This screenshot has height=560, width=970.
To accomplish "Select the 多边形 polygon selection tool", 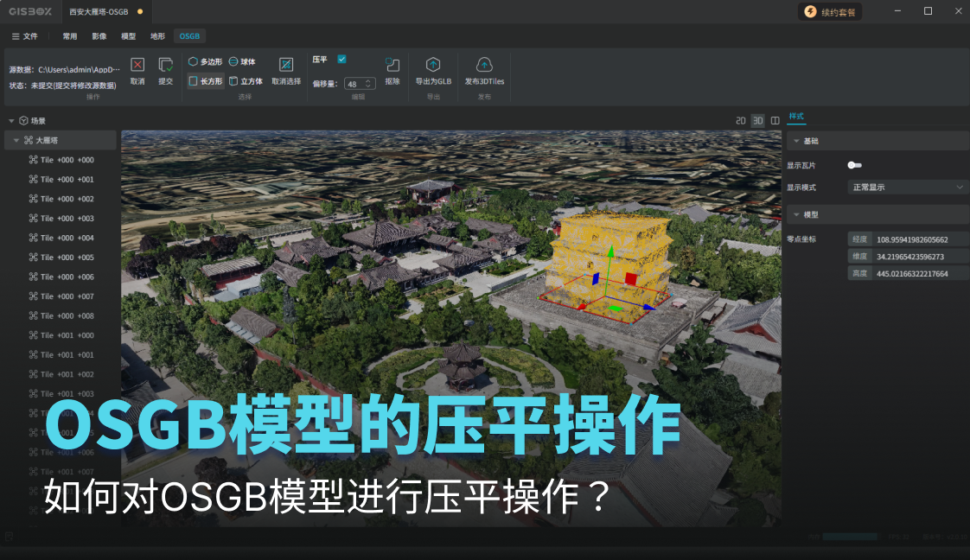I will pos(206,61).
